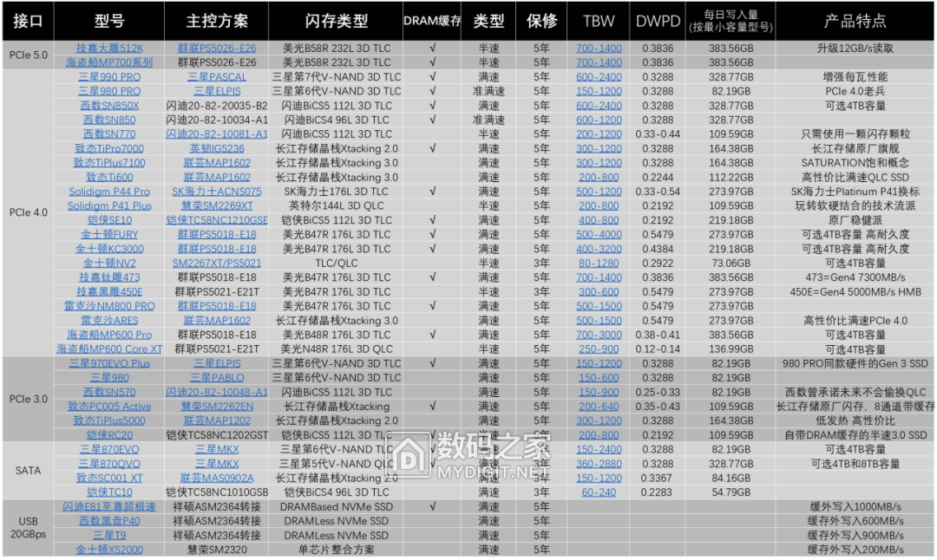Click the 三星990 PRO model link

[109, 77]
